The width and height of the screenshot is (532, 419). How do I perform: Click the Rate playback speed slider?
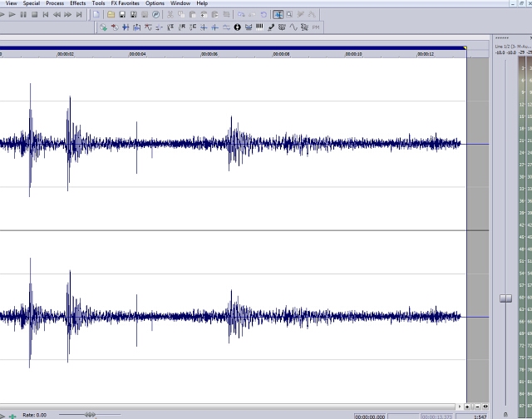click(x=90, y=415)
